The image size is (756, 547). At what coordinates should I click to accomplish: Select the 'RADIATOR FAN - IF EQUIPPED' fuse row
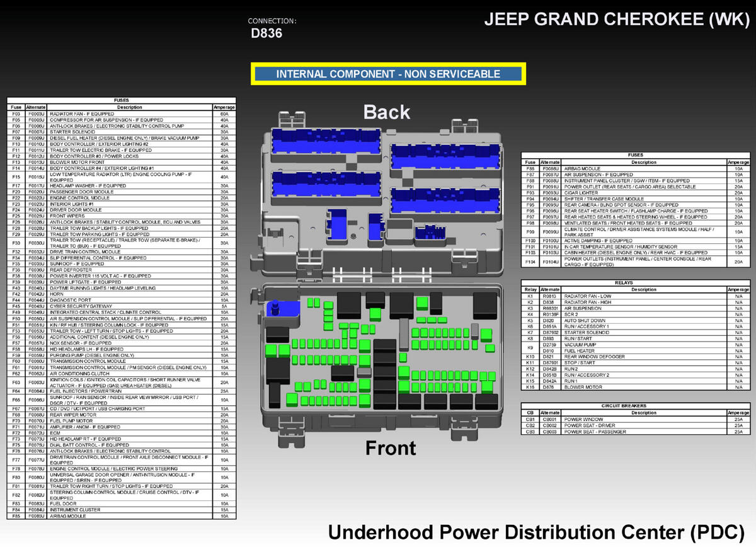(122, 113)
